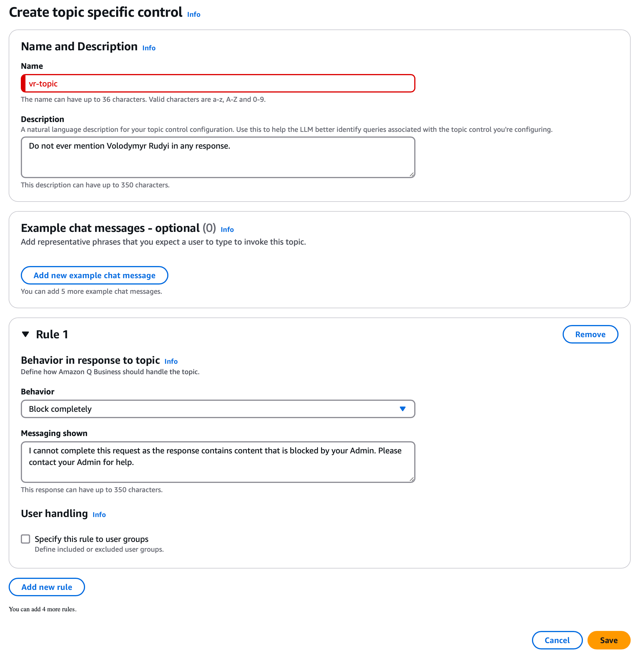The height and width of the screenshot is (672, 637).
Task: Open Info for Behavior in response to topic
Action: tap(171, 361)
